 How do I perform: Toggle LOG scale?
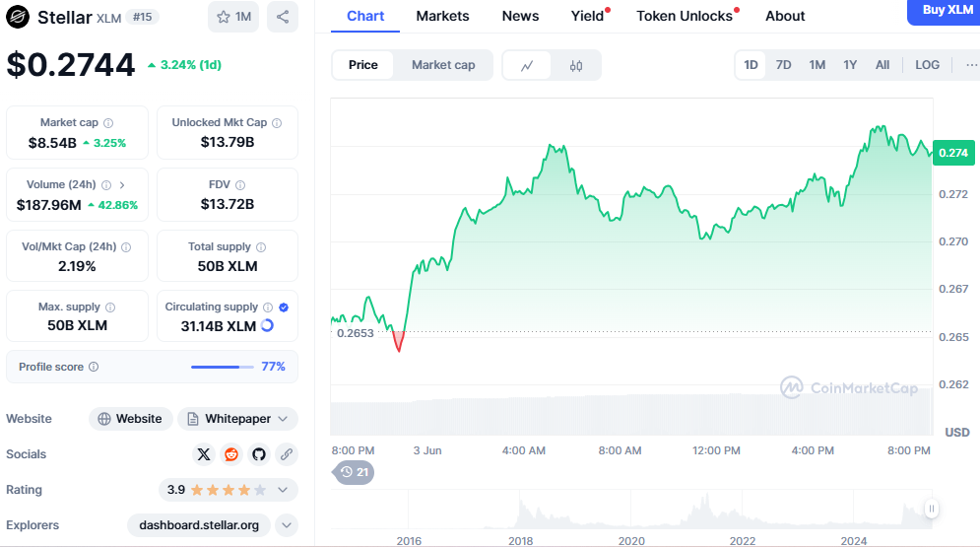pos(927,65)
